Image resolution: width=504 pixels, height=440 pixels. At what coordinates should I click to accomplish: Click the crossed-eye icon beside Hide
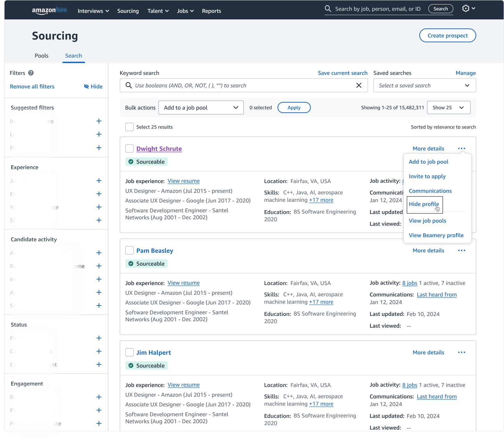tap(86, 86)
